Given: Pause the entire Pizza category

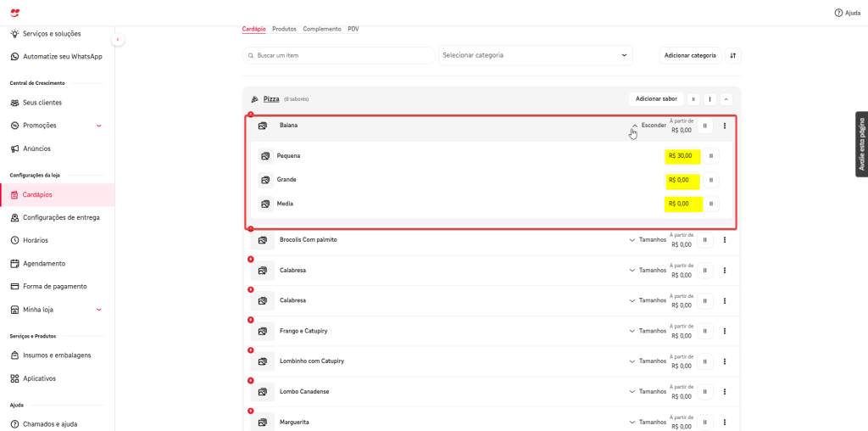Looking at the screenshot, I should (x=693, y=99).
